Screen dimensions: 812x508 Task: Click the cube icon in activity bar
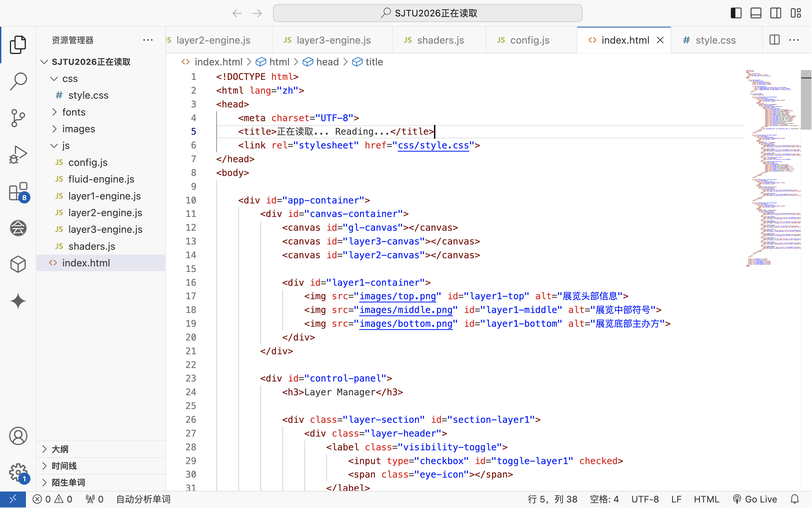click(18, 264)
